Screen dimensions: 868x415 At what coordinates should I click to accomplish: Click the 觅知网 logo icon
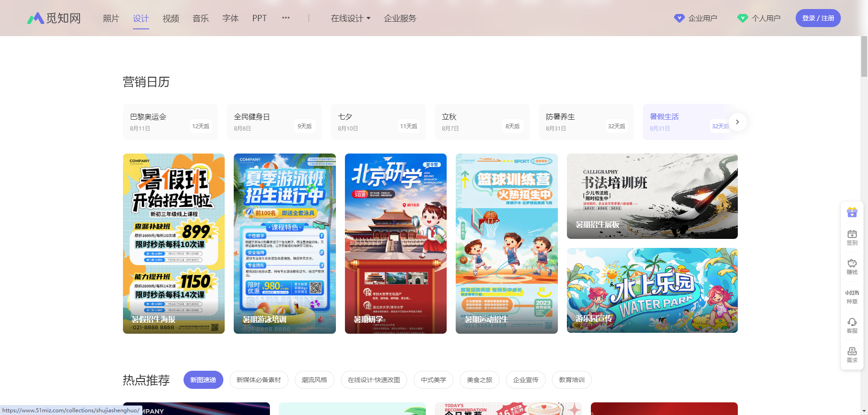click(36, 18)
